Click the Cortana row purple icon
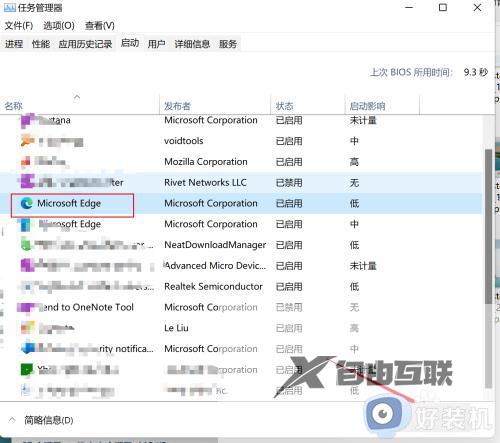Viewport: 500px width, 443px height. (x=27, y=120)
